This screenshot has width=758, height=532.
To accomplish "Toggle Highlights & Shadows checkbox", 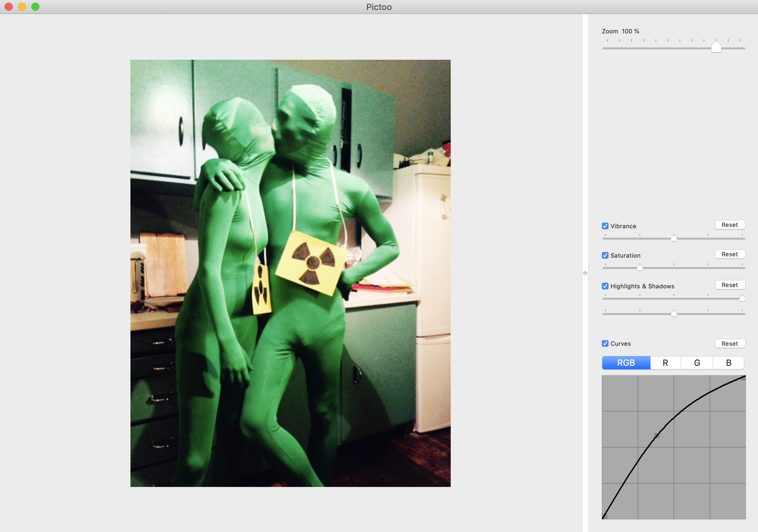I will click(605, 286).
